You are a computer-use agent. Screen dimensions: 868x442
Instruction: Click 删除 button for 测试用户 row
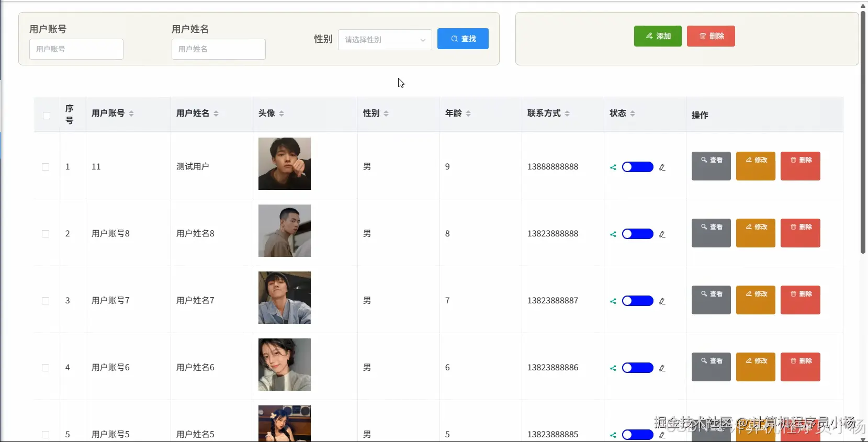(x=801, y=166)
